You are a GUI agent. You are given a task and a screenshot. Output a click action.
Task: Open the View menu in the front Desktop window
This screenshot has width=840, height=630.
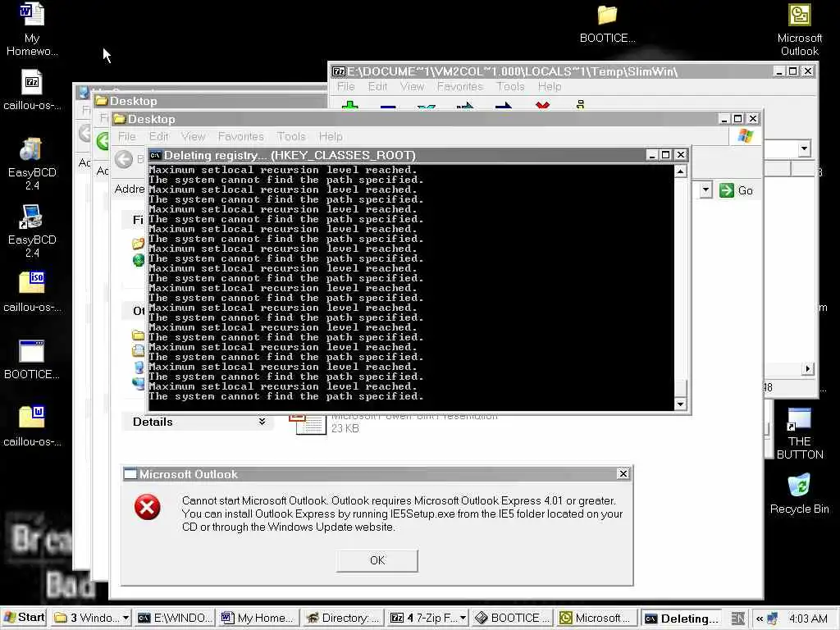click(x=194, y=137)
